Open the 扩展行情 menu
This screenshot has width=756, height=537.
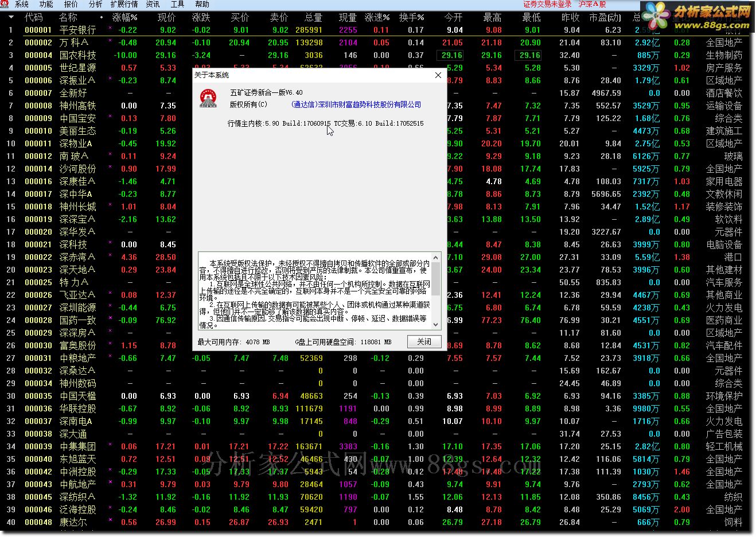pos(124,4)
